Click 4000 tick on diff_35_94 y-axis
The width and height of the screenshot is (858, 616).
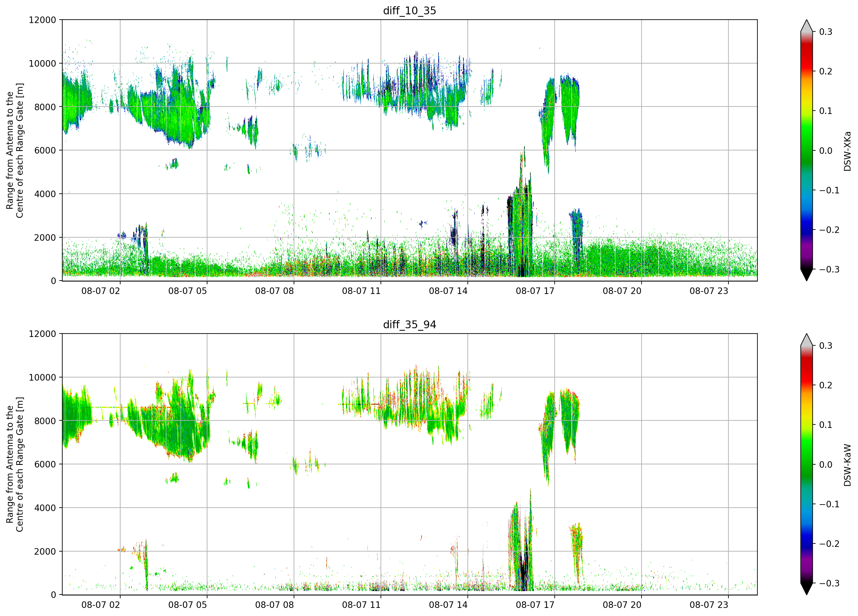[45, 508]
